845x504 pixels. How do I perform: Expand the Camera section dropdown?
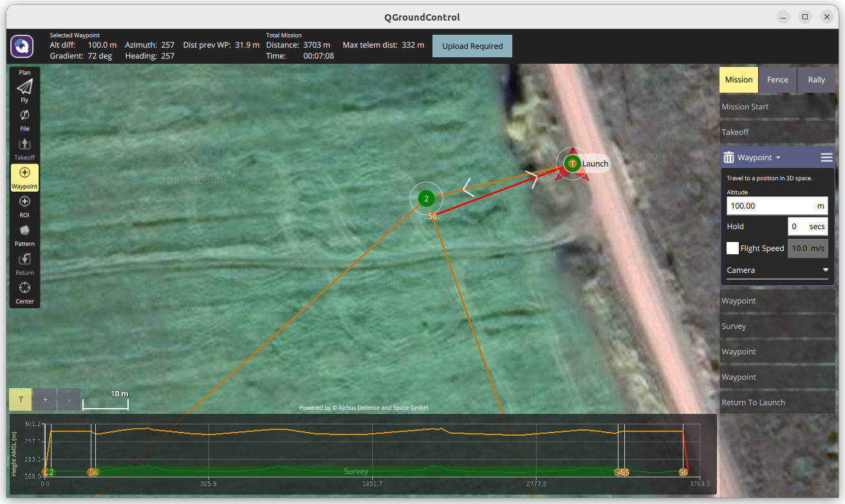coord(777,270)
